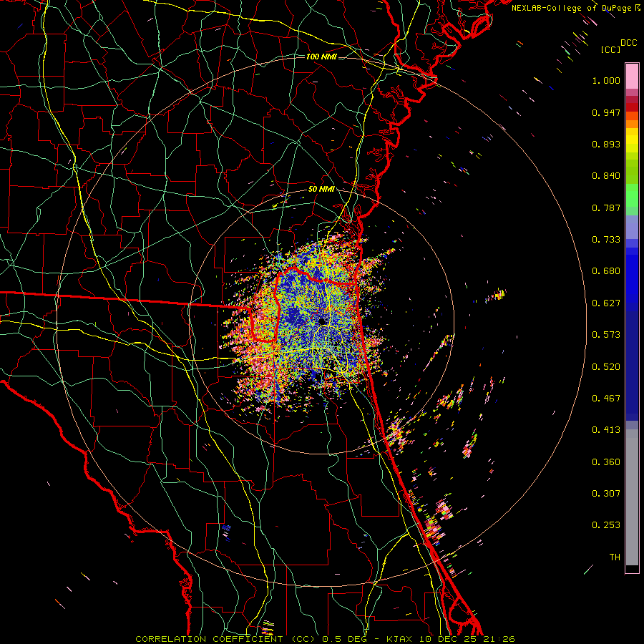Pick the bright green color bar segment

[632, 195]
